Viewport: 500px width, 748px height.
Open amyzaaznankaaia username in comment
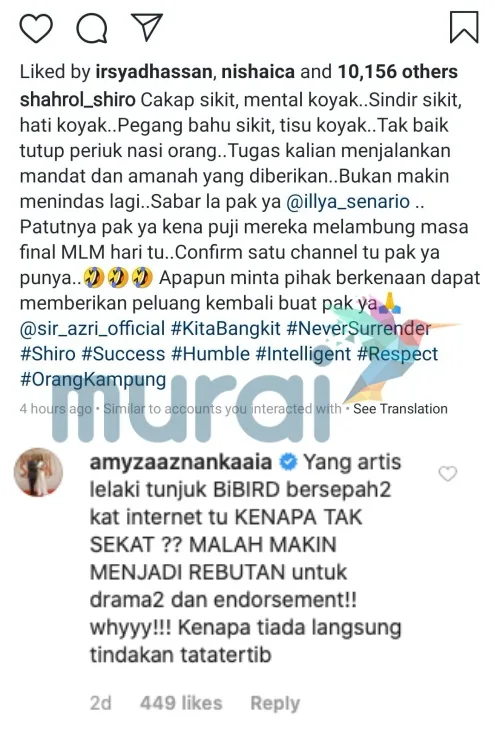[x=181, y=462]
